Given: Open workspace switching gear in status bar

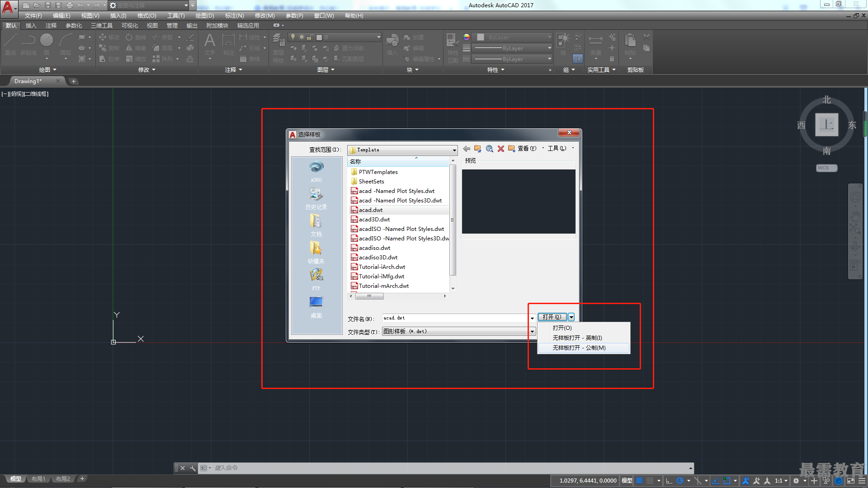Looking at the screenshot, I should 796,481.
